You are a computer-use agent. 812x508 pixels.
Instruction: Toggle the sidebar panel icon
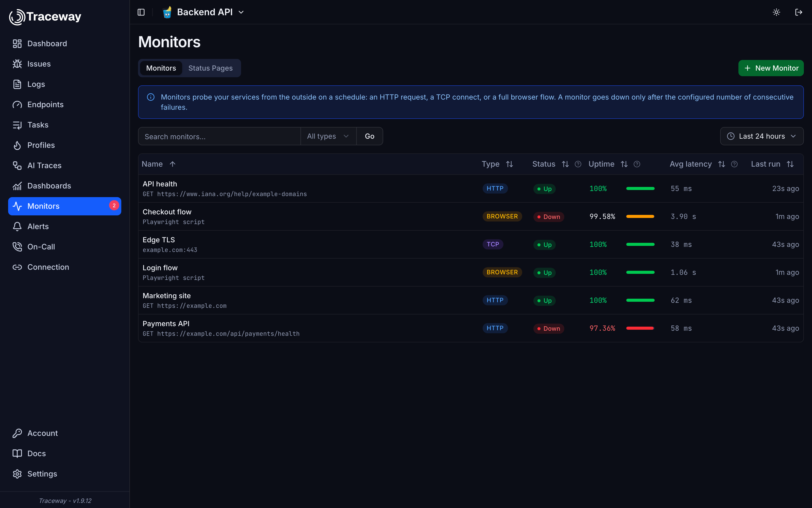pos(141,12)
